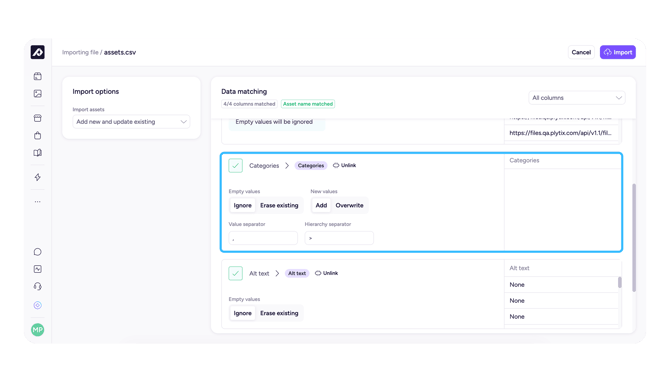The width and height of the screenshot is (670, 382).
Task: Click the headset support icon
Action: [x=38, y=286]
